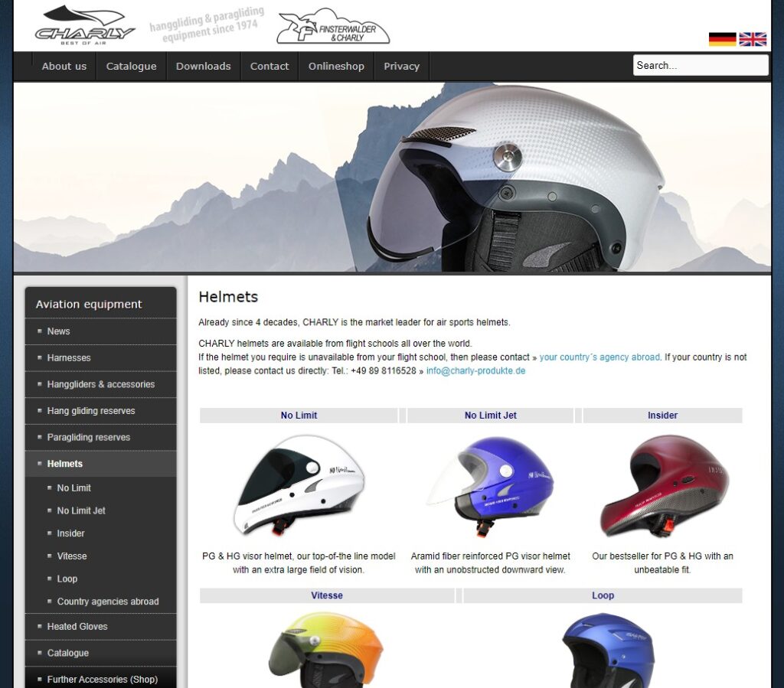Open Insider sidebar sub-item

click(70, 533)
